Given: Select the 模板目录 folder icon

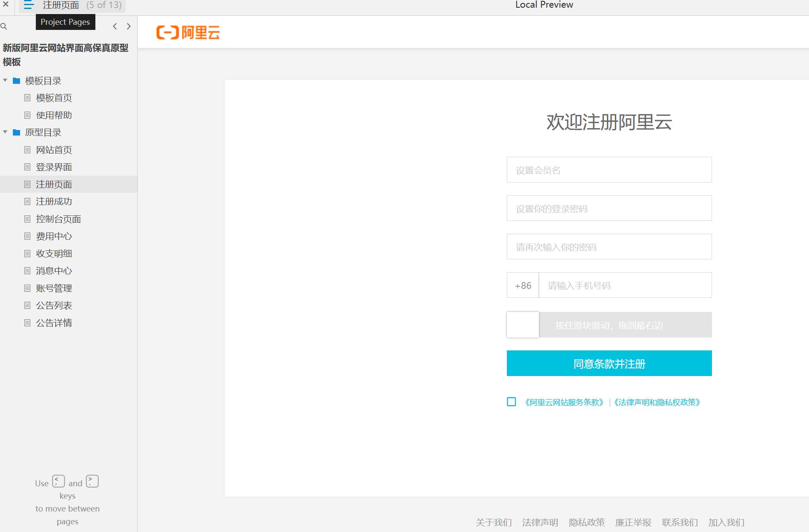Looking at the screenshot, I should (x=17, y=81).
